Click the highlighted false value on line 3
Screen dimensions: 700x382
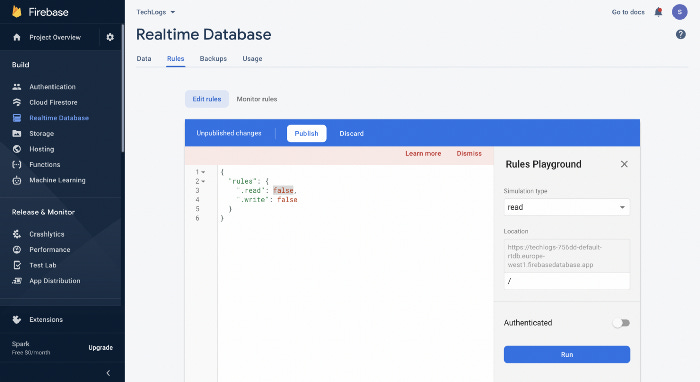pos(283,191)
